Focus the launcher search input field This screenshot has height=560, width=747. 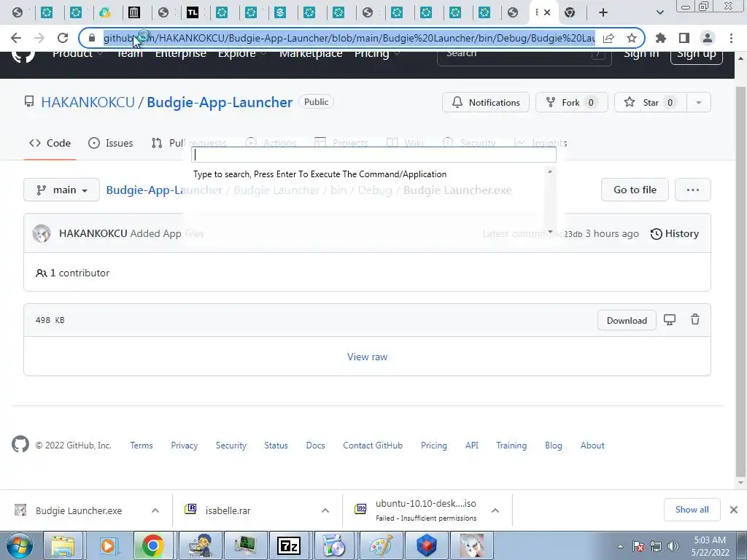coord(373,155)
